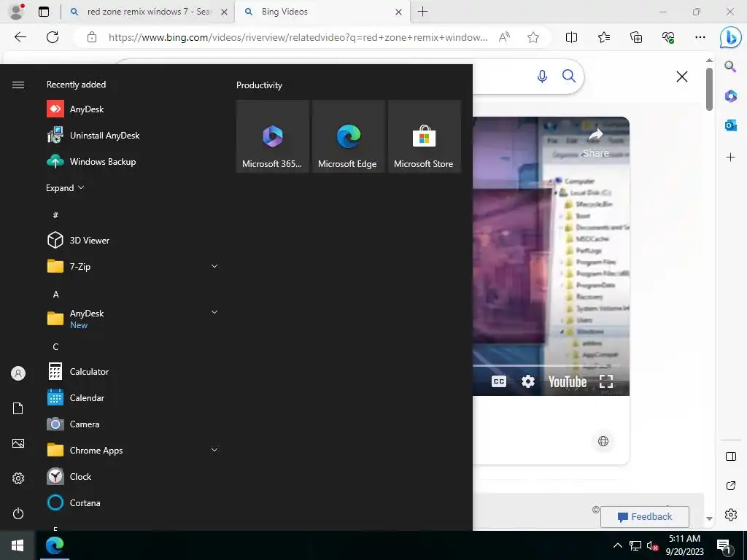Open AnyDesk from Recently added
747x560 pixels.
(x=75, y=109)
